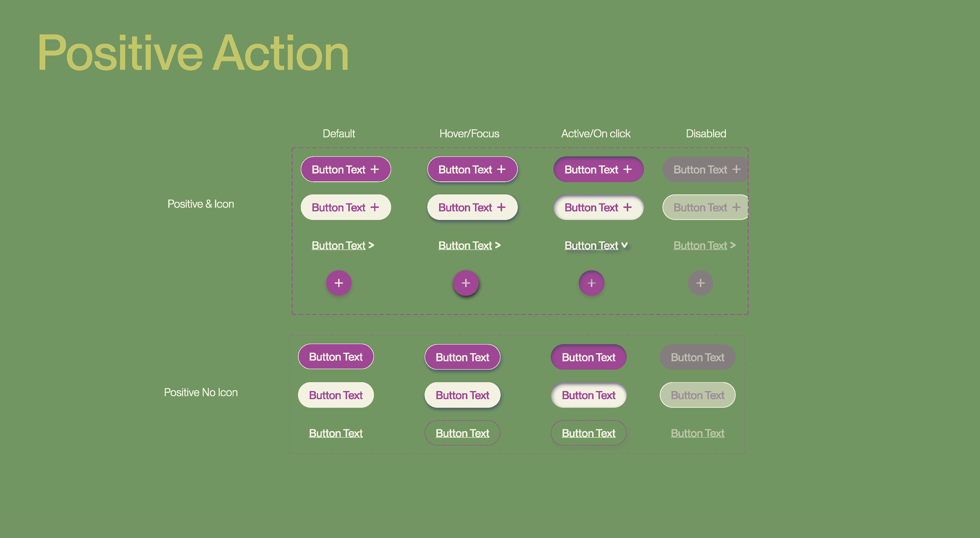Click Active/On click purple Button Text without icon

click(x=589, y=357)
